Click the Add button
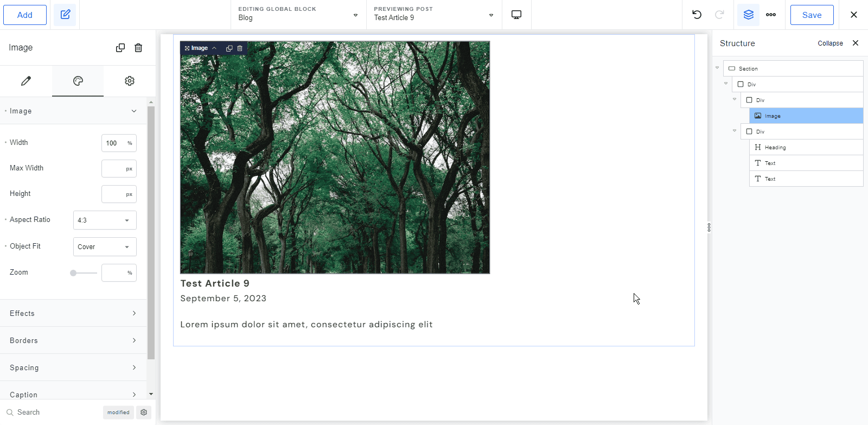 pyautogui.click(x=25, y=15)
